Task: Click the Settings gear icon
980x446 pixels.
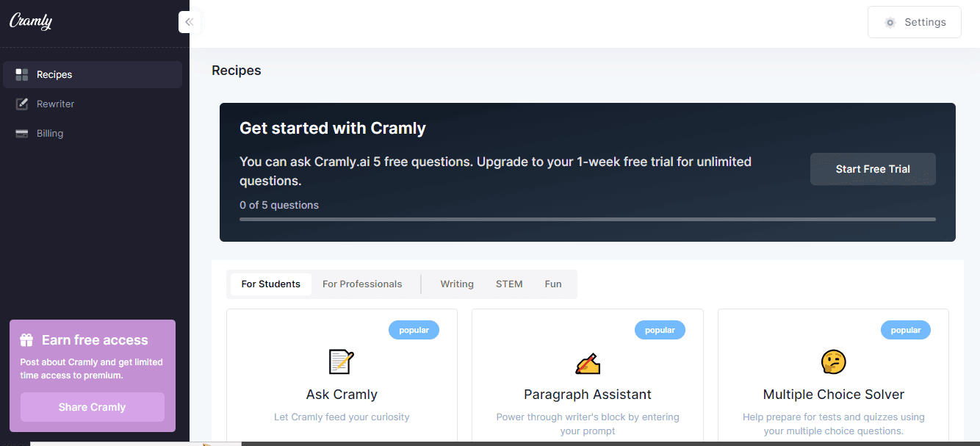Action: 890,22
